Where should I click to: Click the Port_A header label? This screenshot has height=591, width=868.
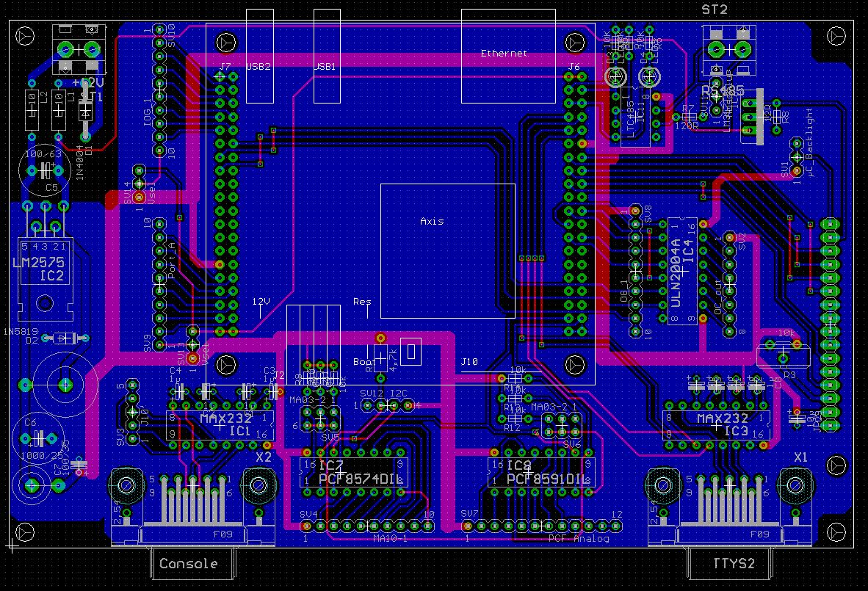click(x=171, y=260)
